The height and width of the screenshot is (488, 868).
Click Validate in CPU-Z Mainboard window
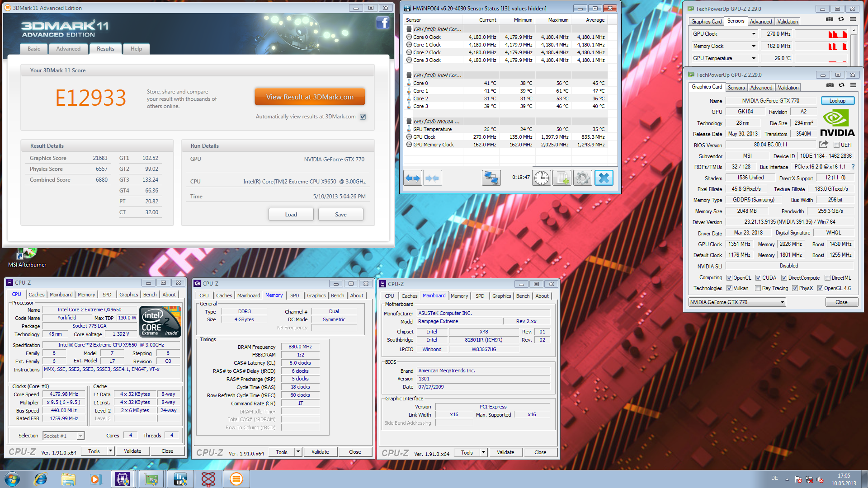[505, 452]
